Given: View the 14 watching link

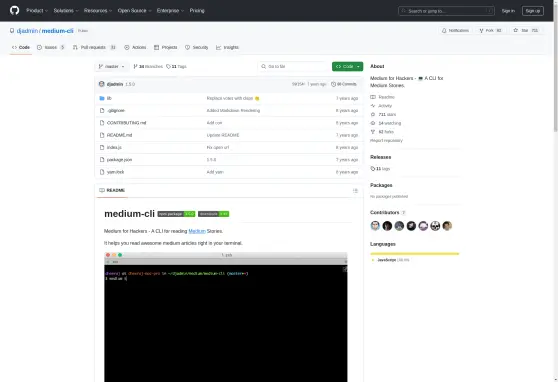Looking at the screenshot, I should (386, 123).
